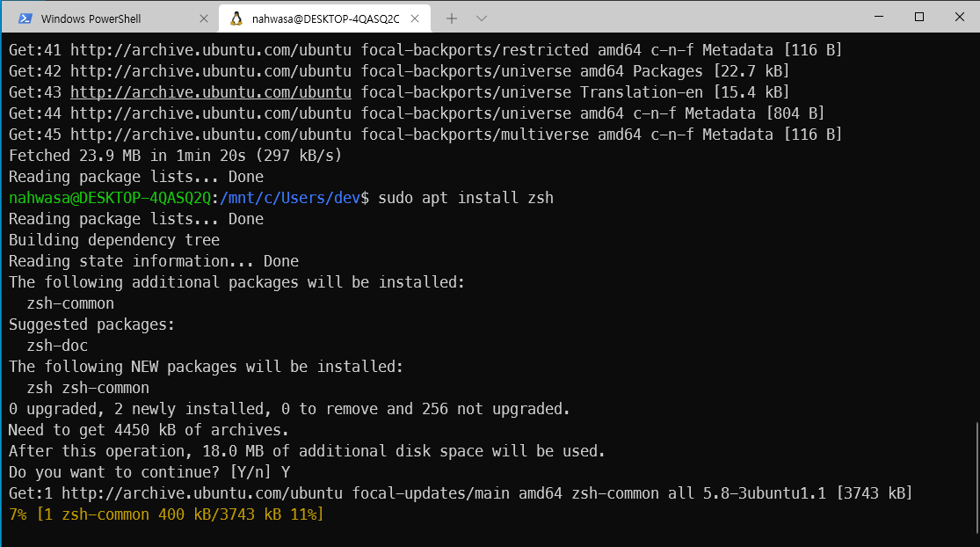Close the Windows Terminal window
The height and width of the screenshot is (547, 980).
click(960, 17)
